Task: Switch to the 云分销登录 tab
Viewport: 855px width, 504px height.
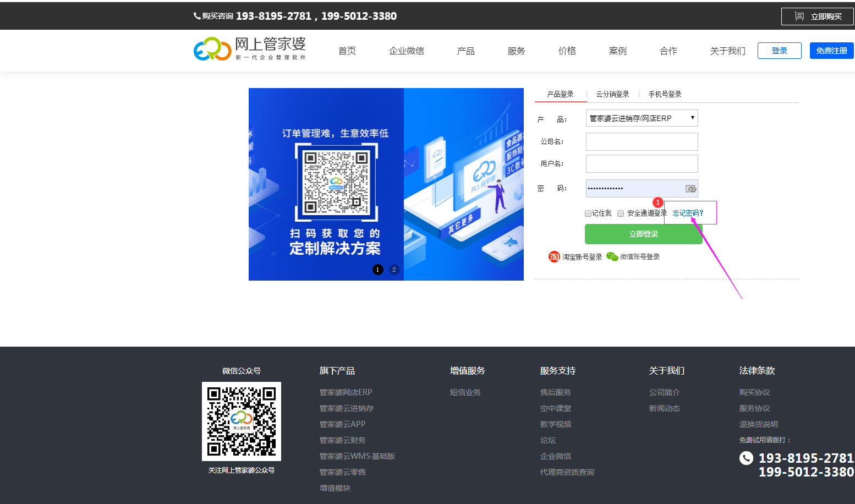Action: tap(612, 94)
